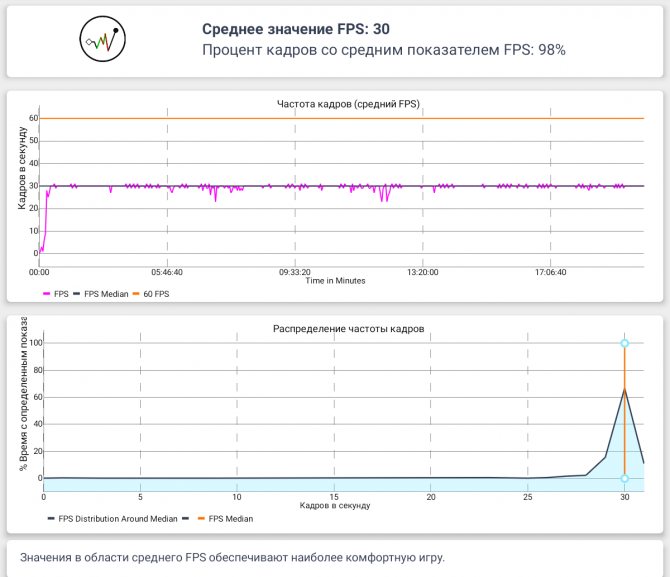The height and width of the screenshot is (577, 670).
Task: Select the 'Распределение частоты кадров' chart title
Action: coord(348,329)
